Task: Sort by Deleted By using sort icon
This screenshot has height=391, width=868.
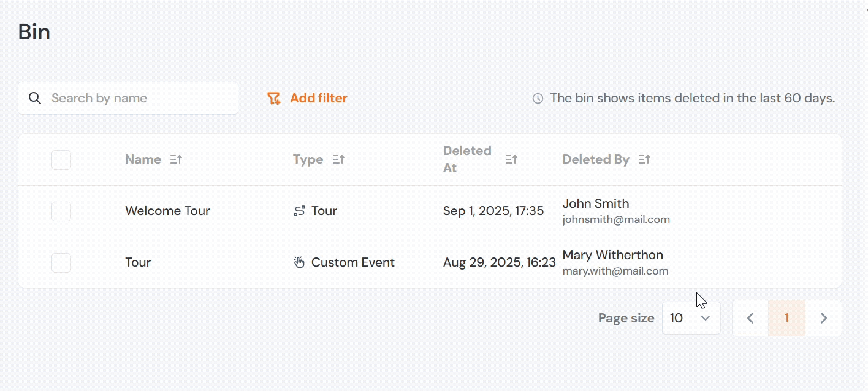Action: click(644, 159)
